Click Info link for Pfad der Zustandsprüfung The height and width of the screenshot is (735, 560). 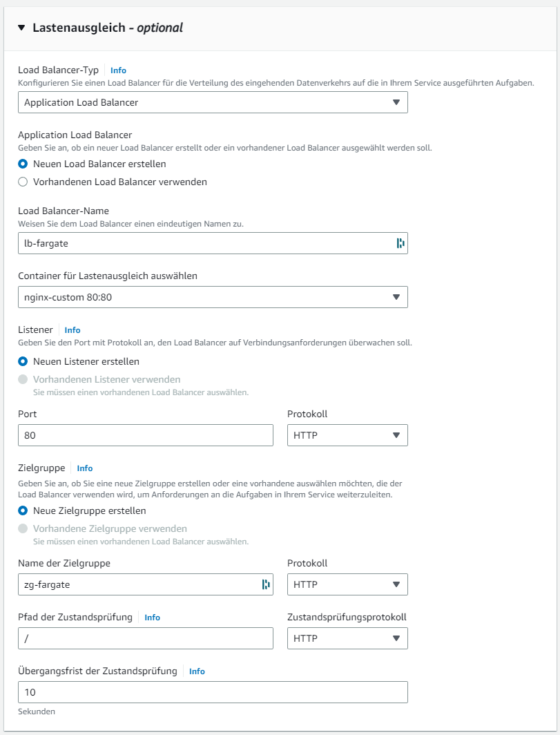click(x=152, y=618)
